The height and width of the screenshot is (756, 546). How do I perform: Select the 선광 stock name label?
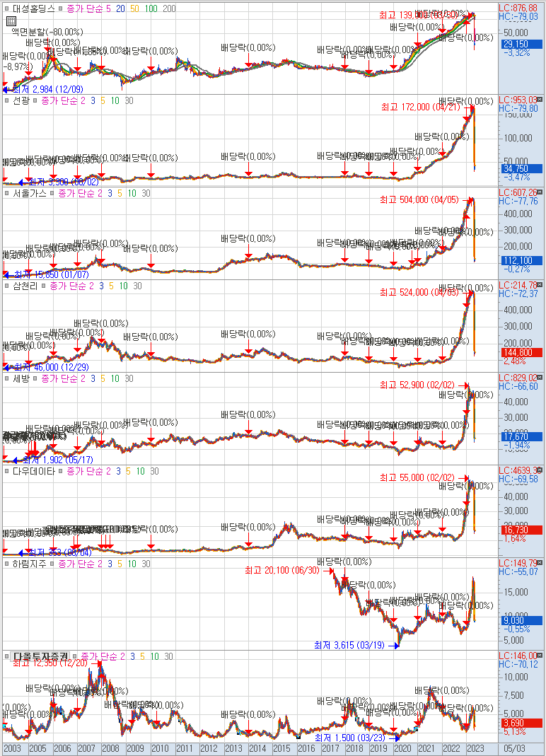coord(21,100)
